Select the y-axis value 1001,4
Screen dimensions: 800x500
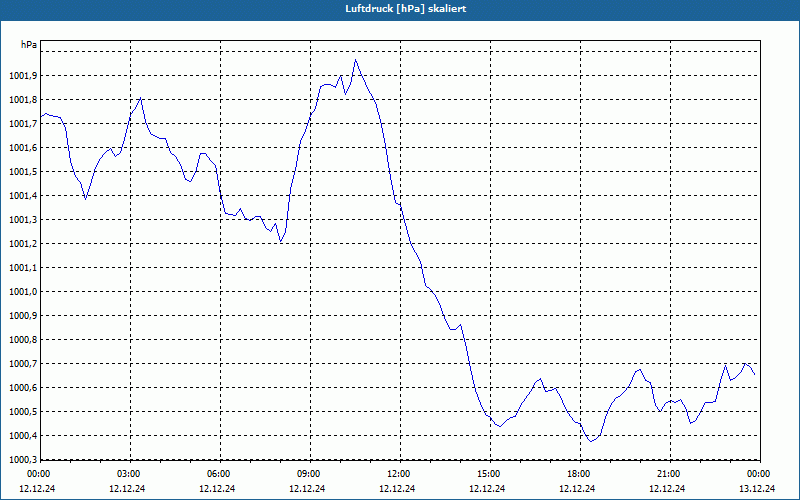click(23, 195)
